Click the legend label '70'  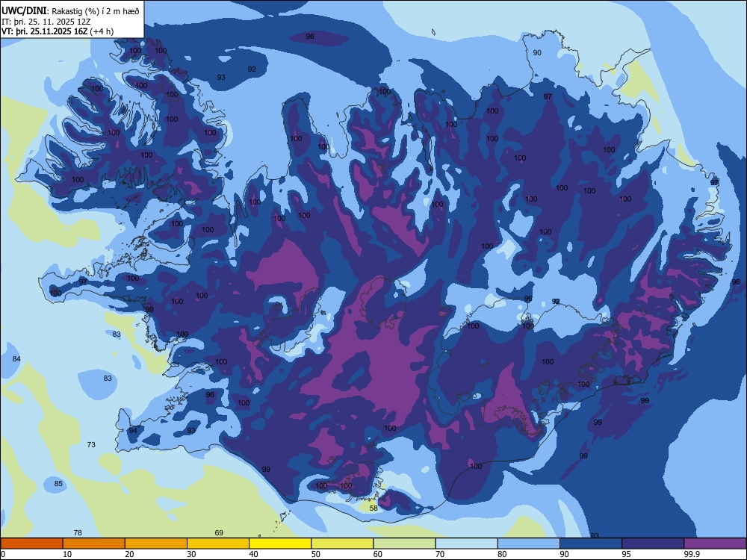pyautogui.click(x=440, y=554)
